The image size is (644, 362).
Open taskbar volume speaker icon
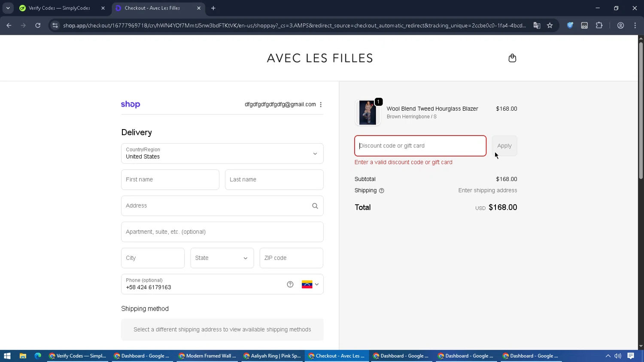click(618, 356)
